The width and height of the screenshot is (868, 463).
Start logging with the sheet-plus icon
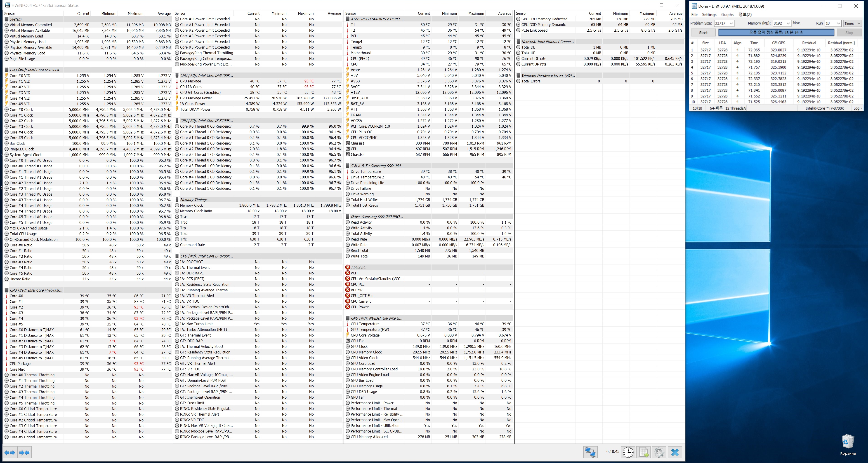644,452
